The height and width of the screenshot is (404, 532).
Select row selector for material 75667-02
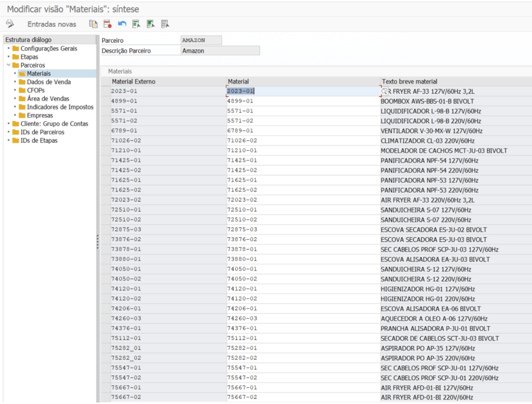coord(106,397)
